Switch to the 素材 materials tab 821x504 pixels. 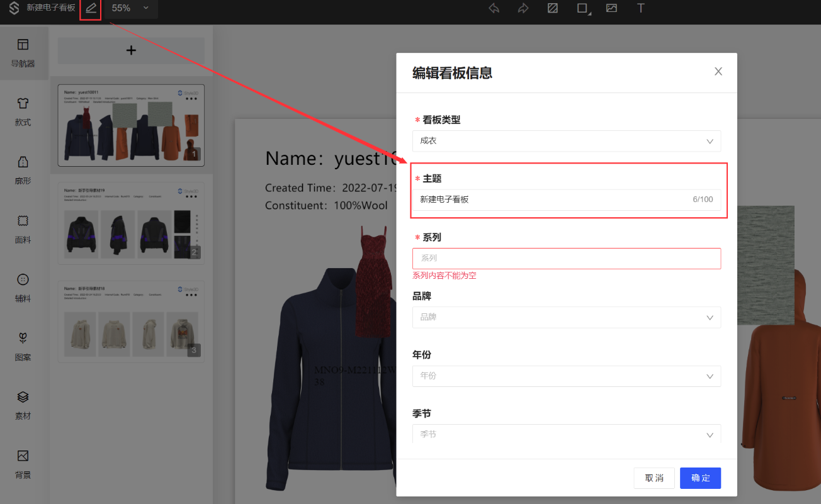pos(23,405)
